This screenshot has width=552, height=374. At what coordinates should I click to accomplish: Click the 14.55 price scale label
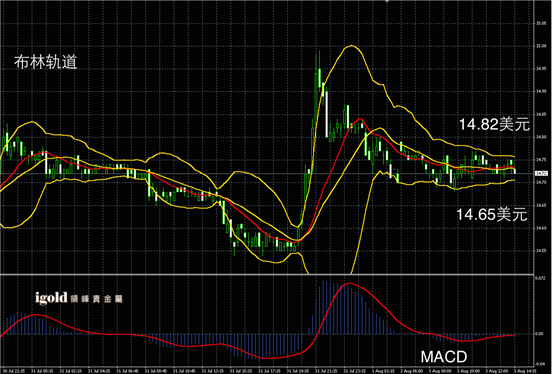(x=541, y=251)
